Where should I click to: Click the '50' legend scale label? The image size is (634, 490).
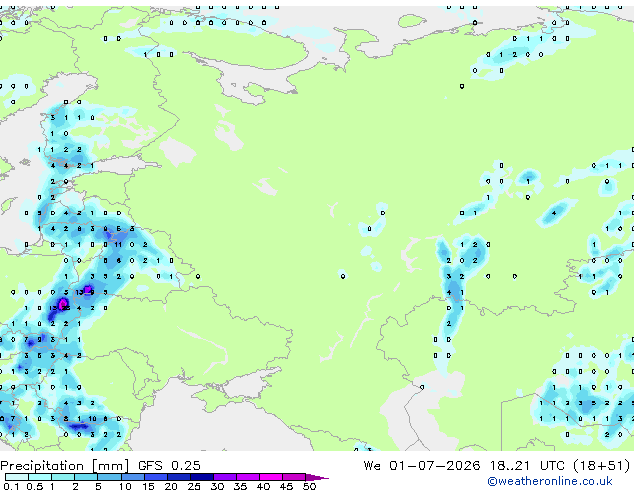point(309,486)
